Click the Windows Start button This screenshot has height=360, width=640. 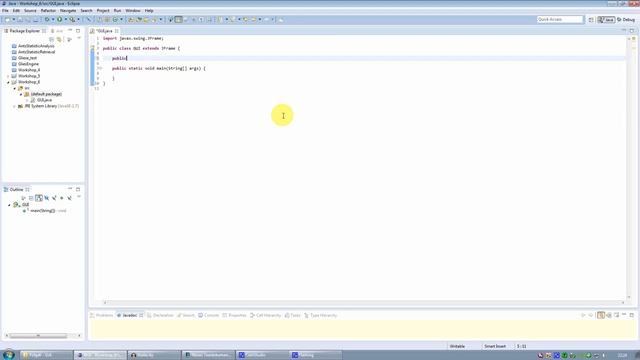[8, 355]
